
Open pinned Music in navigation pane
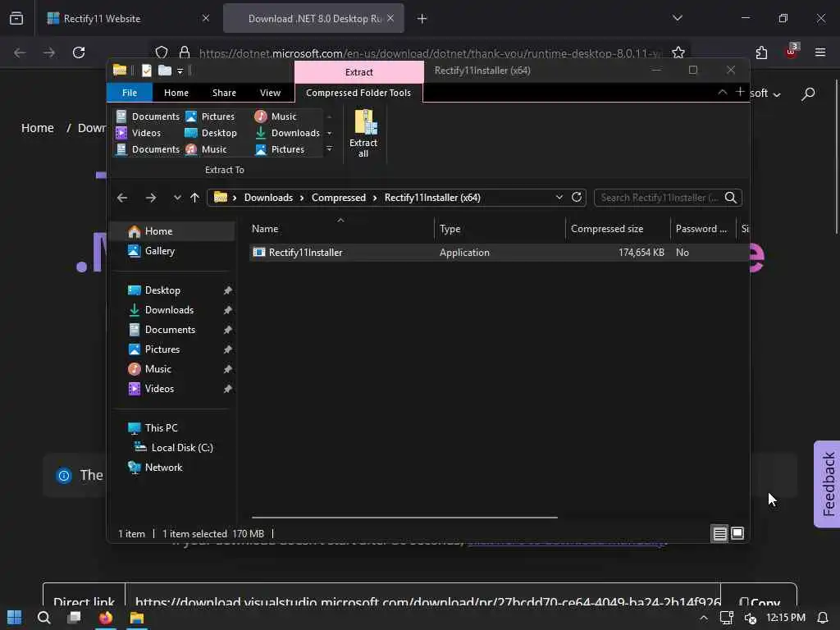coord(172,369)
